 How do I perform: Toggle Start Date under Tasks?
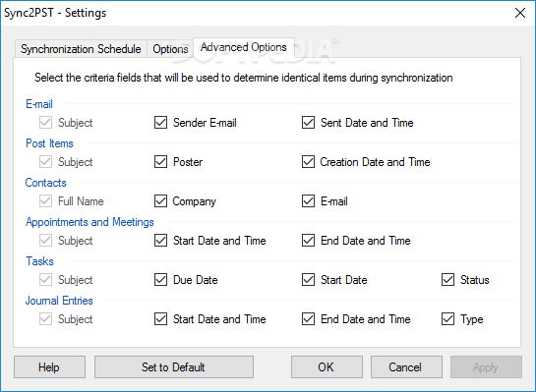tap(309, 279)
